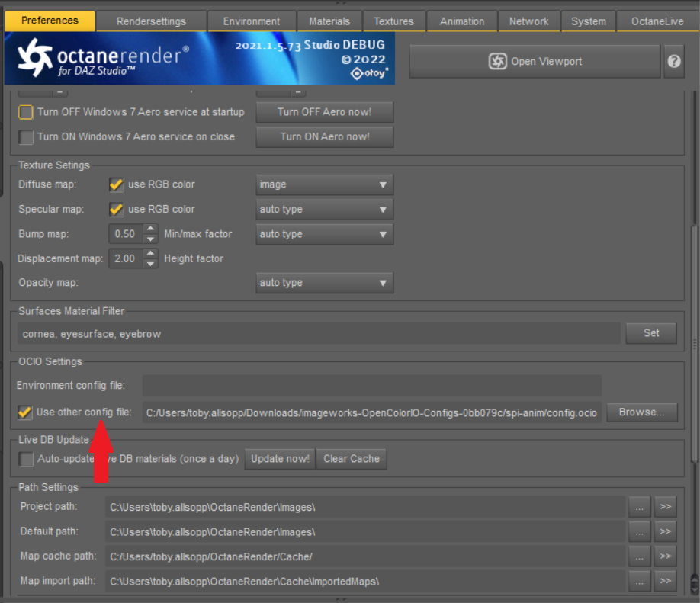Click the Update now! button
Screen dimensions: 700x603
(280, 459)
